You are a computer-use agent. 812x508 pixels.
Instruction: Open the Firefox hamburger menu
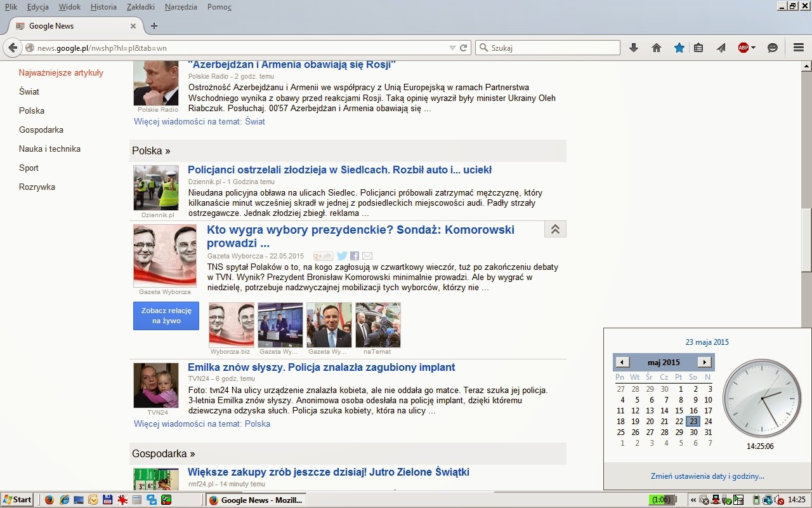[799, 48]
